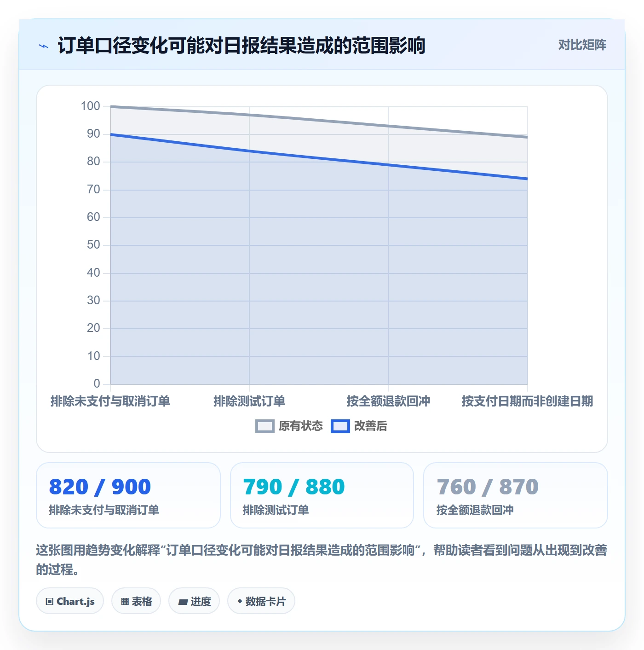The width and height of the screenshot is (644, 650).
Task: Click the square icon in the Chart.js tag
Action: 50,602
